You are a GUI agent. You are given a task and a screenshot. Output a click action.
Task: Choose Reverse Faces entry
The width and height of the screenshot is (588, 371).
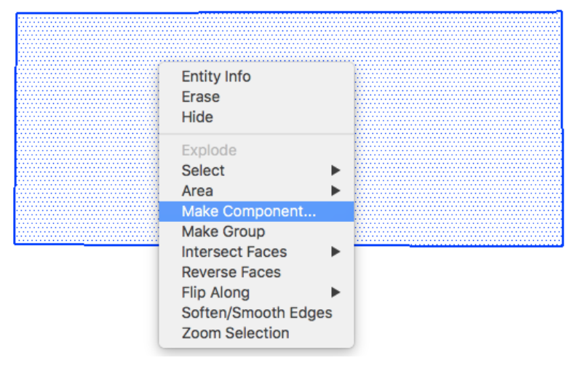256,272
